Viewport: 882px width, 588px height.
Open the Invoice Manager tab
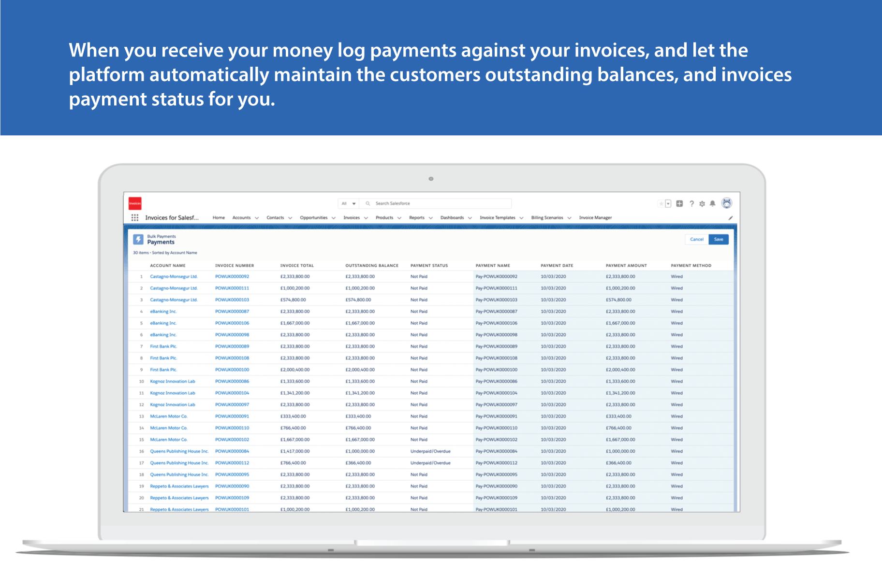pyautogui.click(x=595, y=218)
